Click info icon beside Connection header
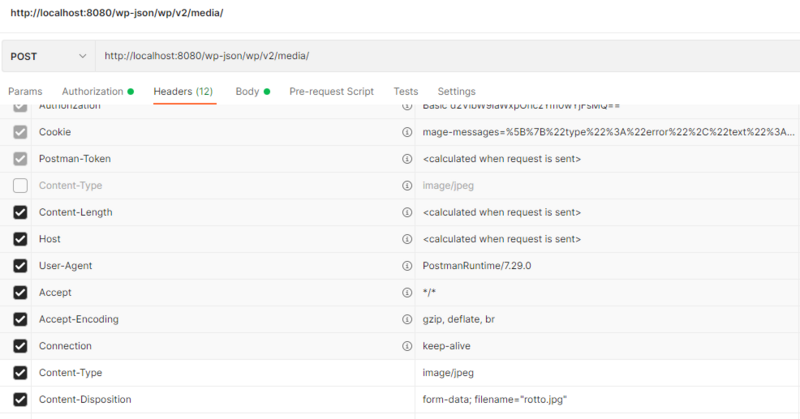800x419 pixels. click(x=407, y=346)
